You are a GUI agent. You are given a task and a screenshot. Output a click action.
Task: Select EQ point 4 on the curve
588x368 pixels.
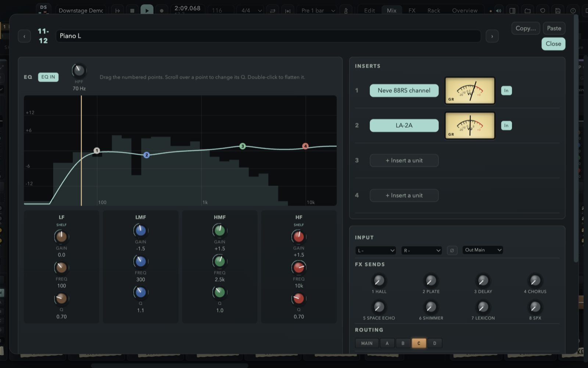305,146
